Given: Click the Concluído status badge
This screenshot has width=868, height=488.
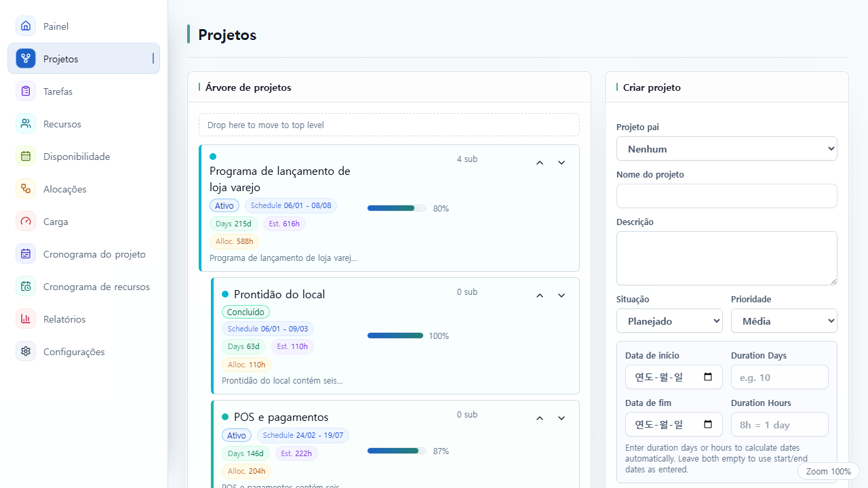Looking at the screenshot, I should pyautogui.click(x=245, y=312).
